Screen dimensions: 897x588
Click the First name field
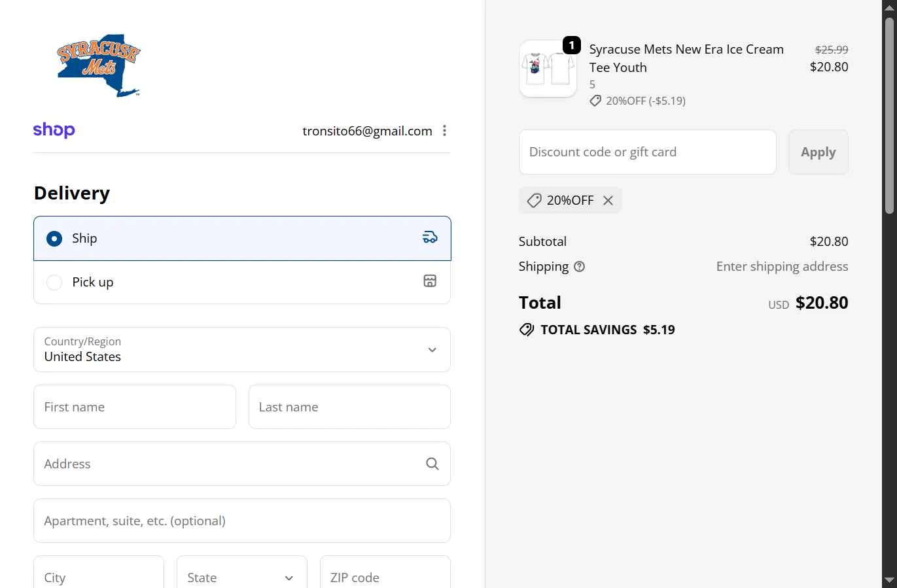[x=135, y=407]
